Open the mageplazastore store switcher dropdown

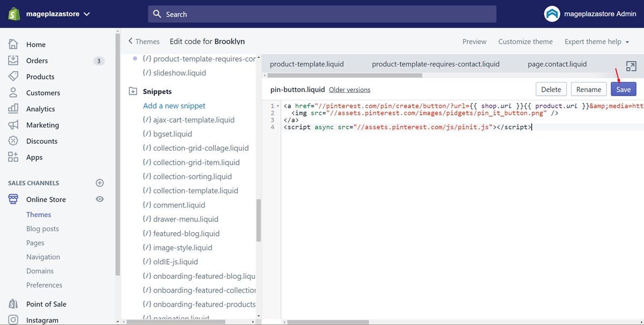(x=58, y=14)
